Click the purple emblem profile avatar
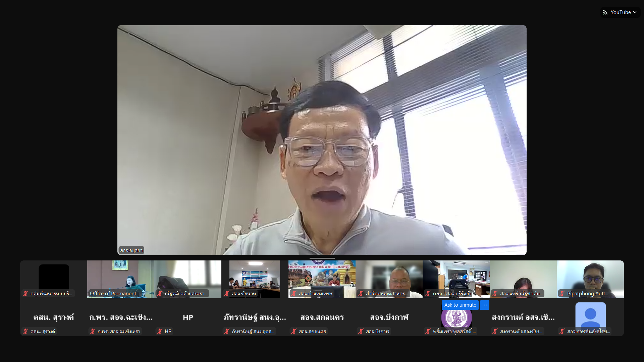 tap(456, 318)
